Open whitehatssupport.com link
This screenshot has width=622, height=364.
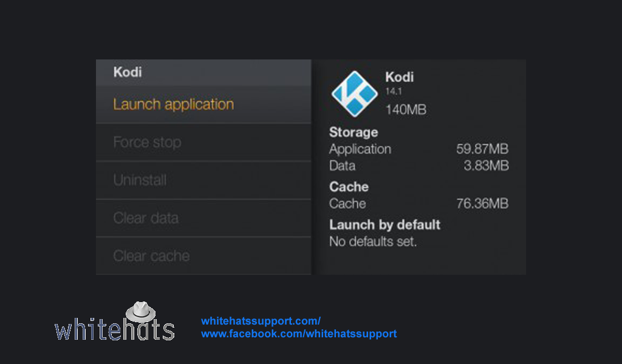click(x=261, y=321)
